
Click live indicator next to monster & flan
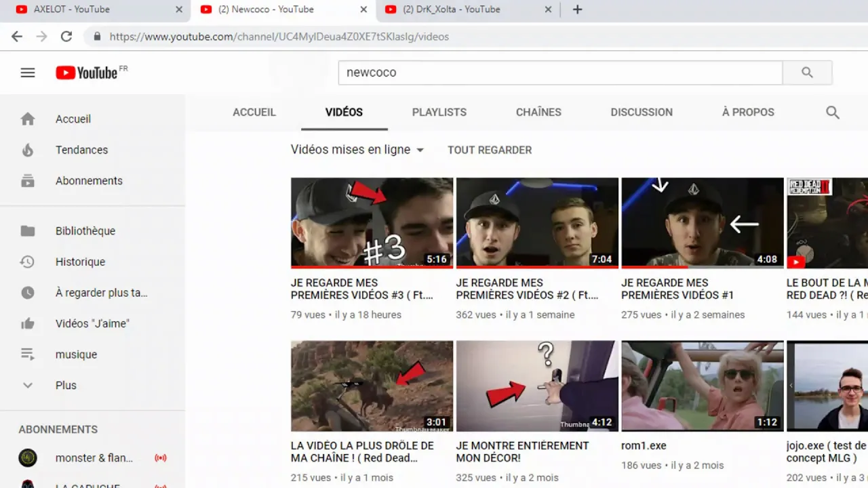click(x=161, y=458)
